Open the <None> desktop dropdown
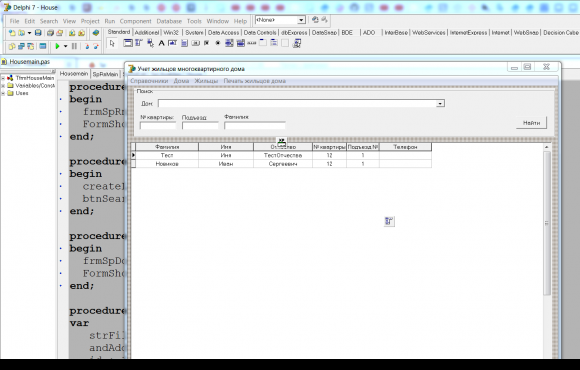The height and width of the screenshot is (370, 580). [x=301, y=20]
